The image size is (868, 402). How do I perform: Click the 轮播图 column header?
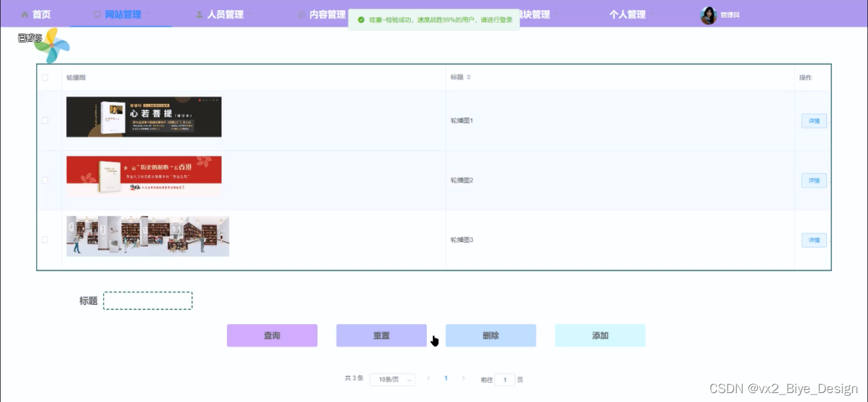coord(76,77)
